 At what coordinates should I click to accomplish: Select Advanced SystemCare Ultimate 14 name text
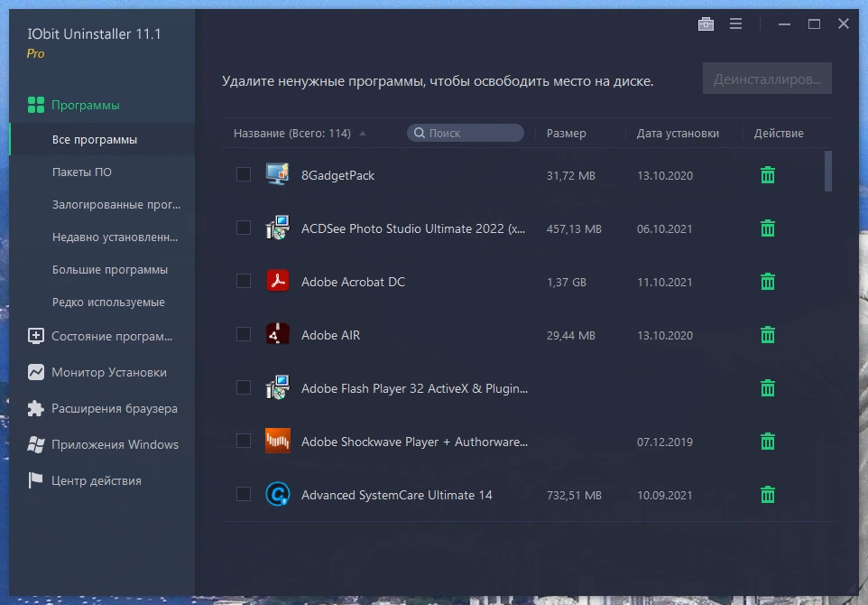pyautogui.click(x=396, y=495)
